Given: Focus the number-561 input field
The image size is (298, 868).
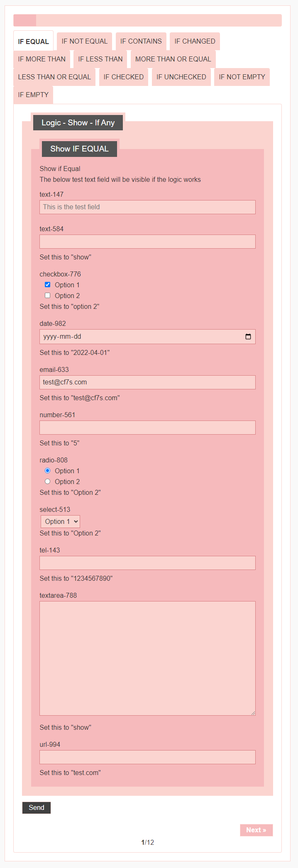Looking at the screenshot, I should click(147, 428).
